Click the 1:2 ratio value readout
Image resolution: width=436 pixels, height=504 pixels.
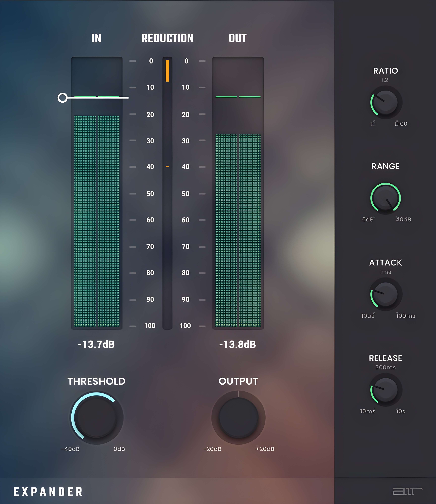[384, 80]
